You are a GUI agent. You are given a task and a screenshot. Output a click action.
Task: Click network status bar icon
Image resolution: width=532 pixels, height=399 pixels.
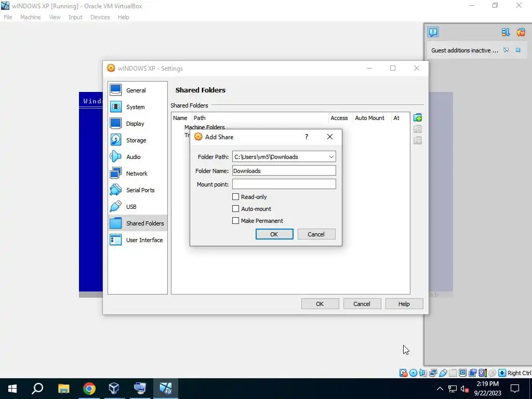pos(433,373)
